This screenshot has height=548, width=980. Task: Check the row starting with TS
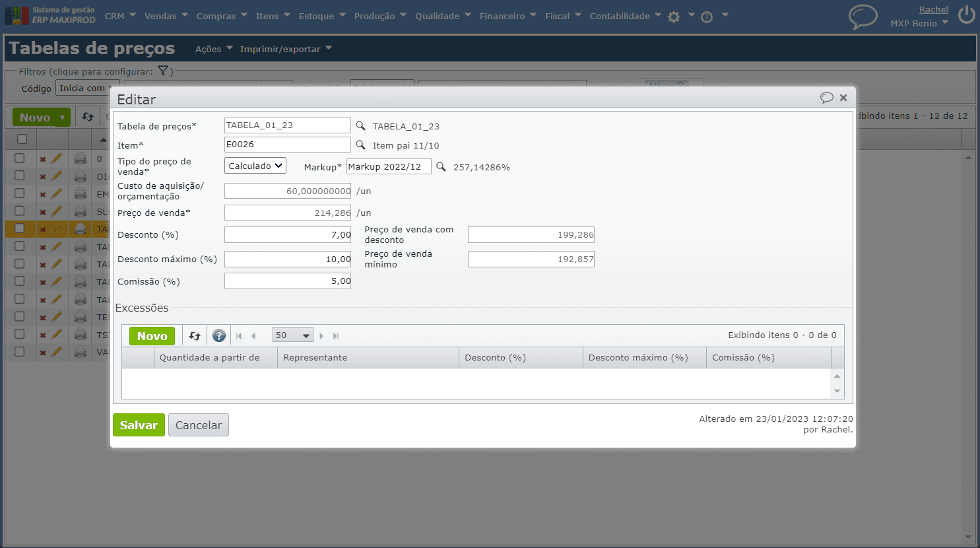20,334
